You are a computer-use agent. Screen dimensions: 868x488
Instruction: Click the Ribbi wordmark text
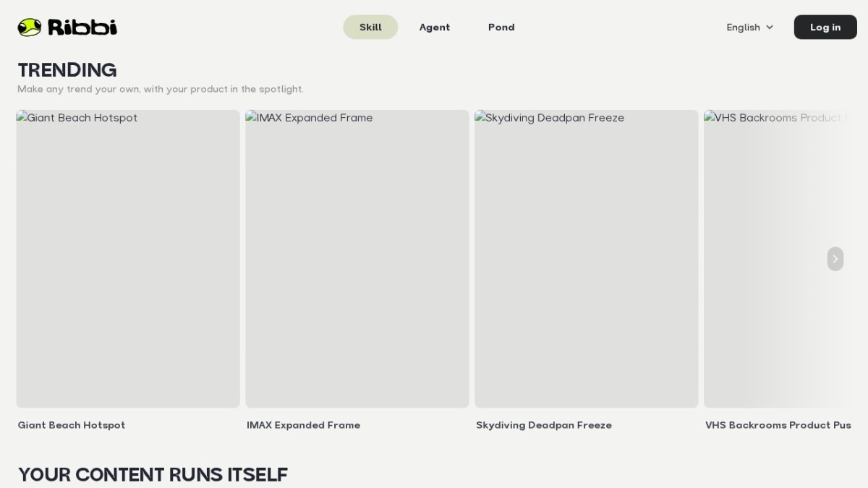point(82,27)
